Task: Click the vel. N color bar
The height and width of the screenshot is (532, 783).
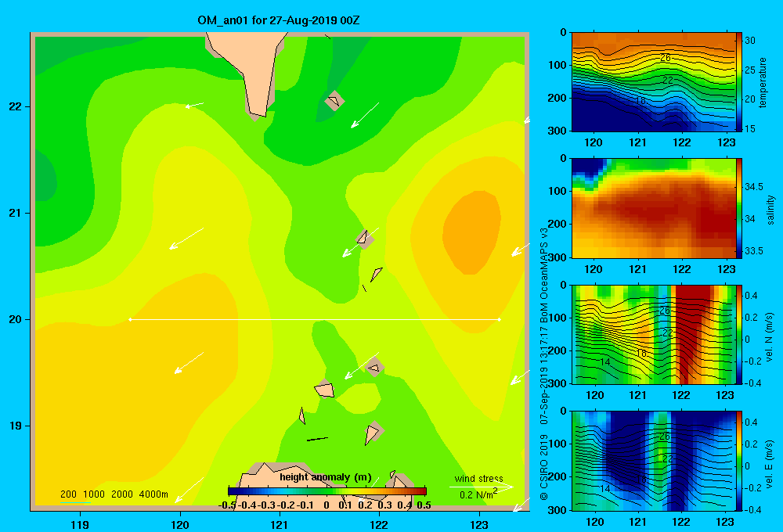Action: tap(739, 334)
